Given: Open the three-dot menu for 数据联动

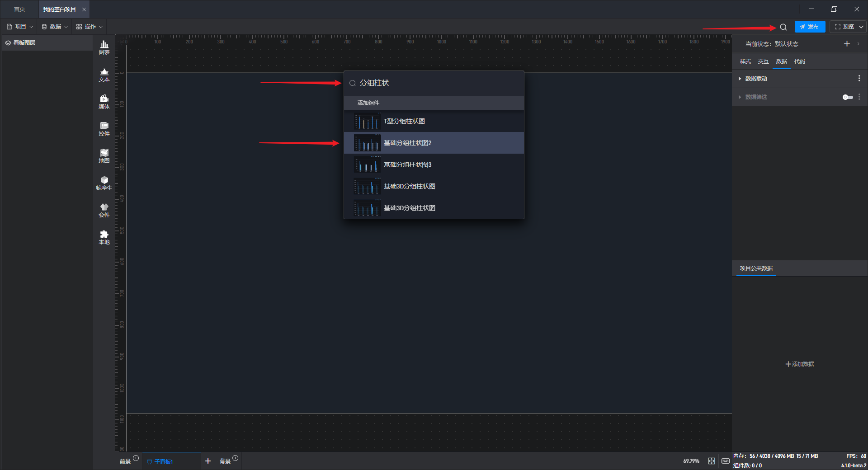Looking at the screenshot, I should (x=859, y=78).
